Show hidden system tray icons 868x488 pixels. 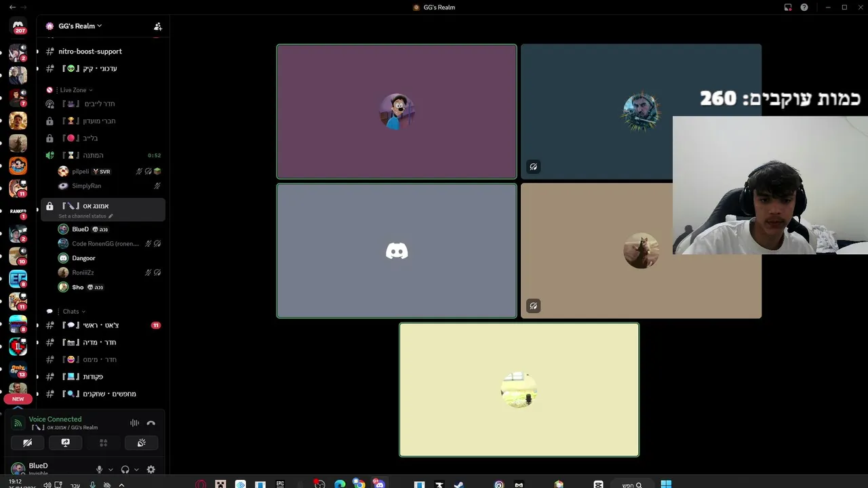(x=121, y=485)
